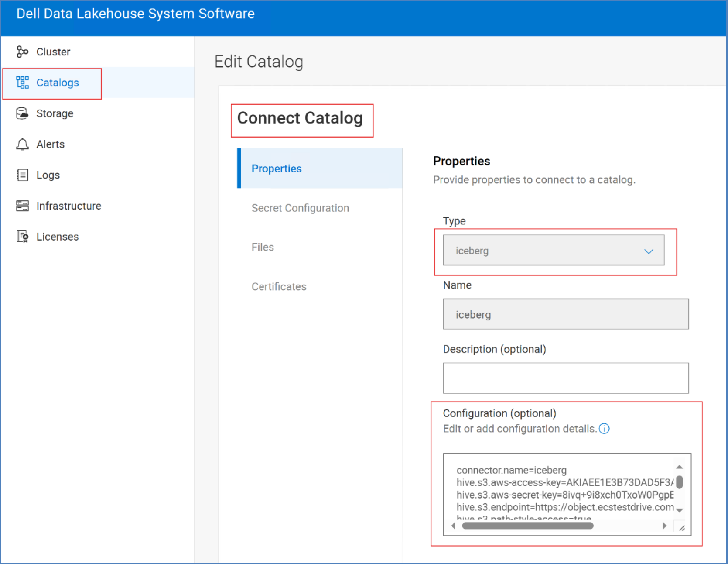
Task: Click the hive.s3.aws-secret-key line
Action: click(565, 495)
